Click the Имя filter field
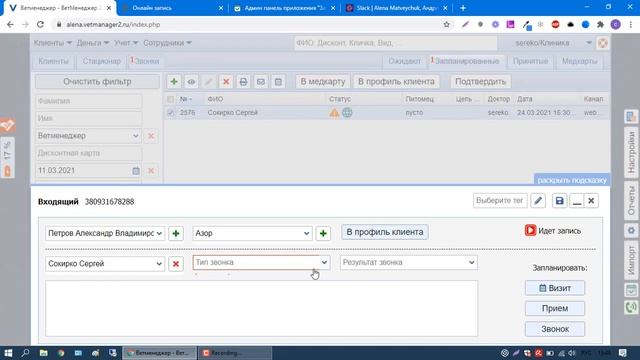This screenshot has height=360, width=640. (x=88, y=118)
